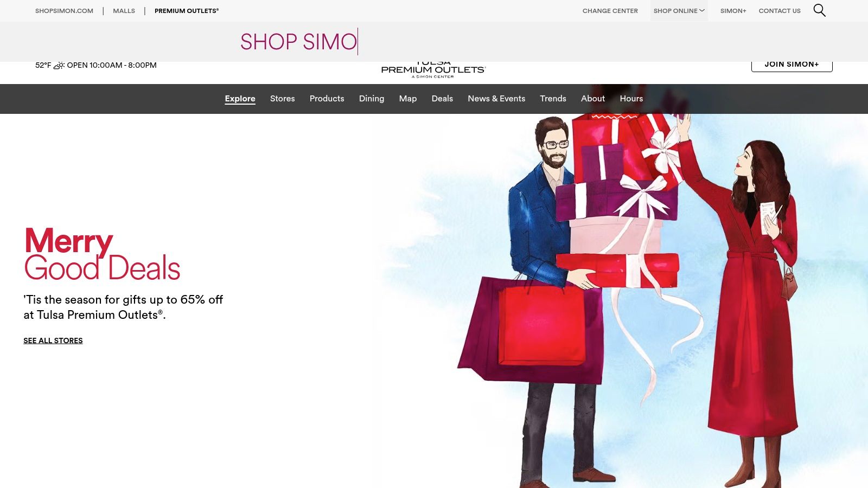Click the Shop Simon search input field
The width and height of the screenshot is (868, 488).
click(434, 42)
